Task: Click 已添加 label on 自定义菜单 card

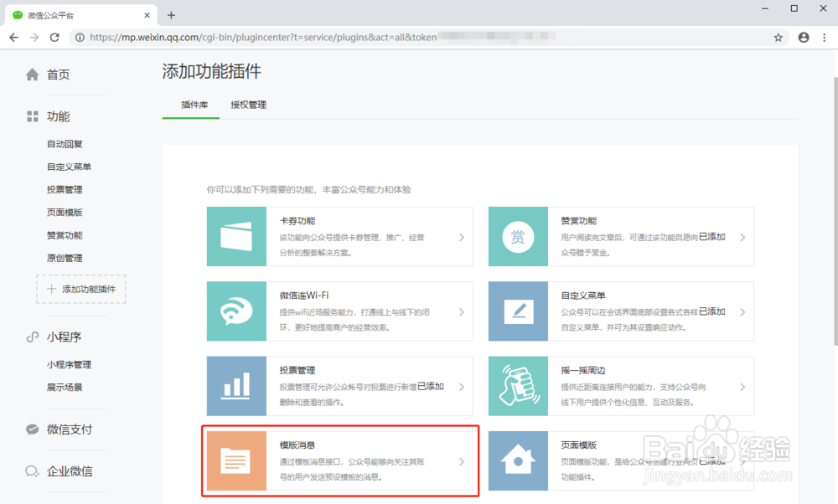Action: [x=712, y=311]
